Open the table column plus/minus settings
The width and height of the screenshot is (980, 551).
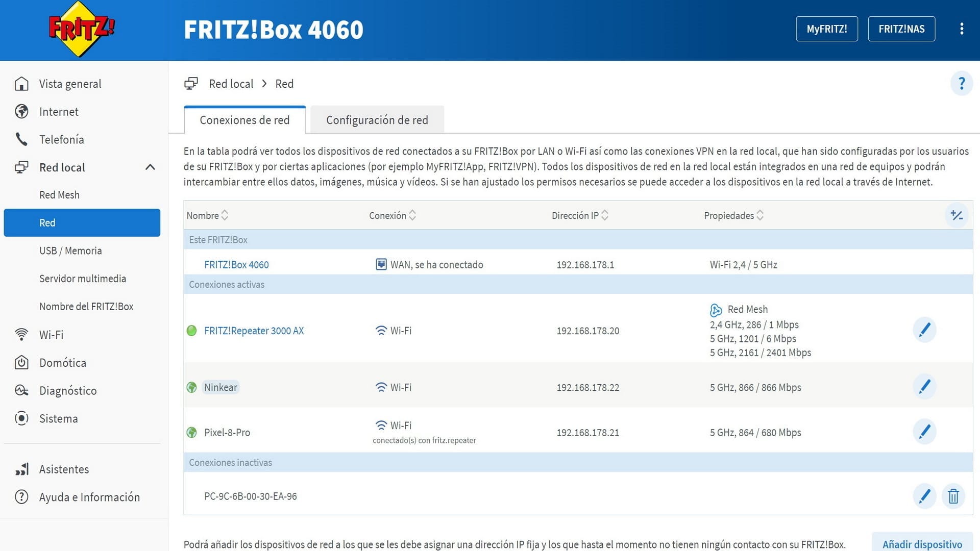[957, 215]
